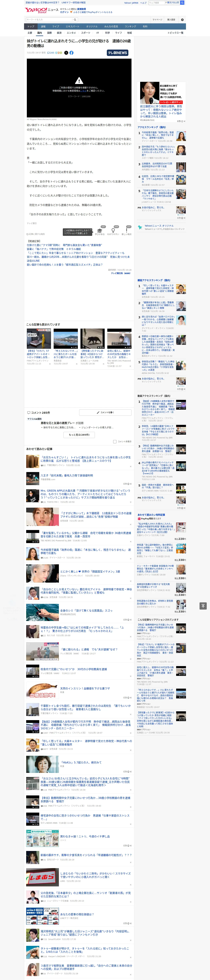210x980 pixels.
Task: Click the ヘルプ link at top
Action: point(143,3)
